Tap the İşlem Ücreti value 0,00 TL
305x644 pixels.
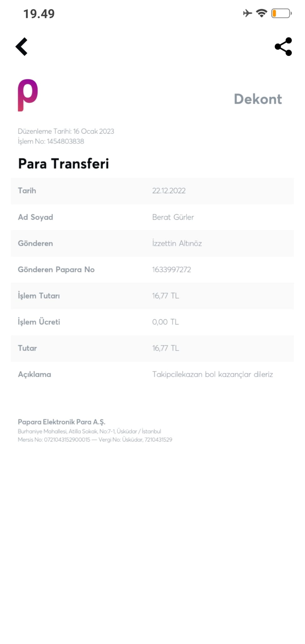[165, 322]
